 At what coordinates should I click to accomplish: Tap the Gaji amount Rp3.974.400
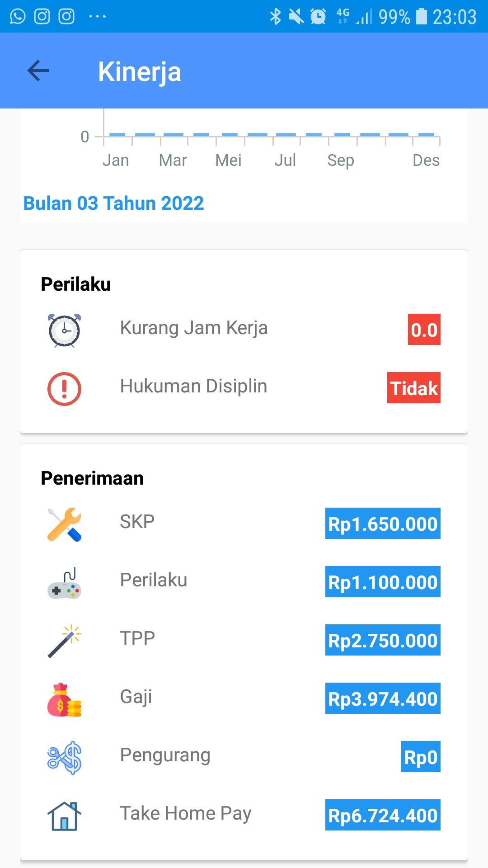point(383,698)
